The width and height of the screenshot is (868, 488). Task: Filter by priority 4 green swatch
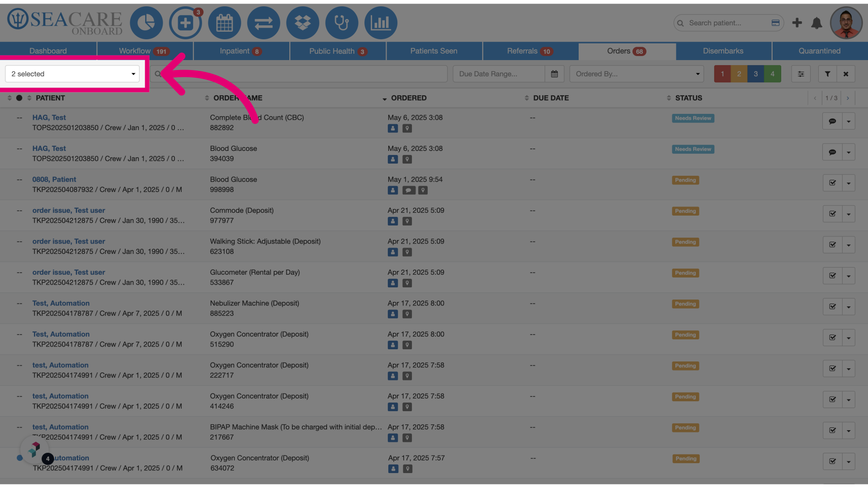[x=773, y=74]
